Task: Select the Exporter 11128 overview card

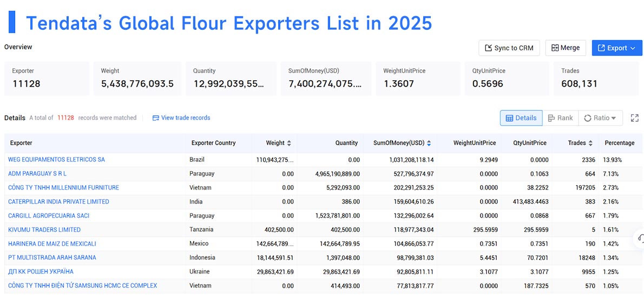Action: [x=47, y=79]
